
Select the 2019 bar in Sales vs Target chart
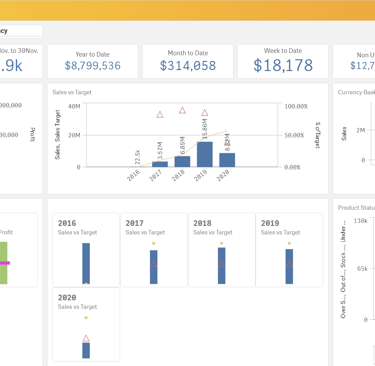point(205,154)
